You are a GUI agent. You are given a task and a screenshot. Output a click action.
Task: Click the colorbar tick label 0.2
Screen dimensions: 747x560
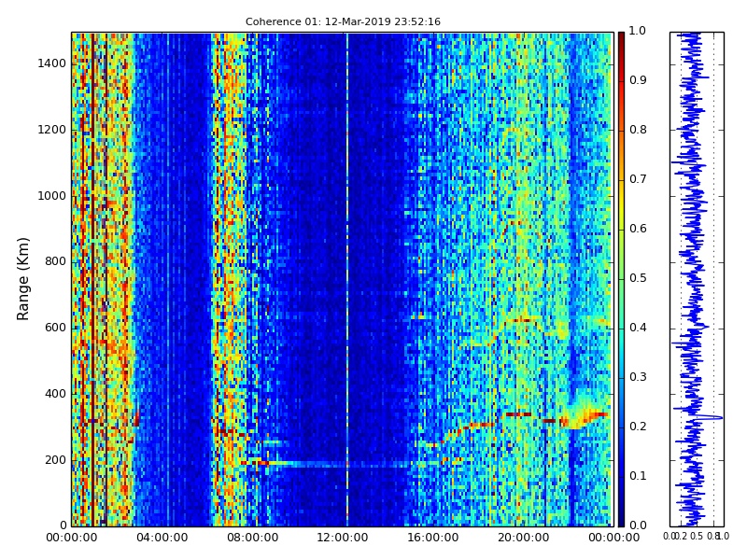click(x=638, y=427)
